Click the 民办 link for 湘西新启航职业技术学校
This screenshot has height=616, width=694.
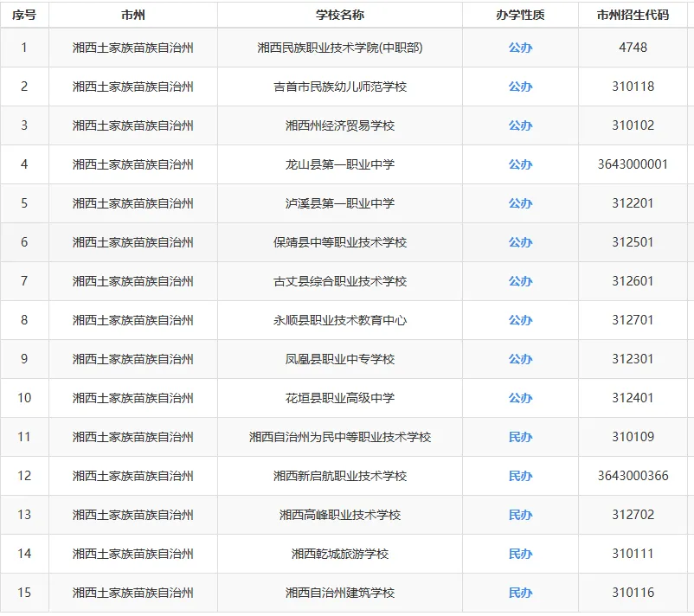[520, 476]
